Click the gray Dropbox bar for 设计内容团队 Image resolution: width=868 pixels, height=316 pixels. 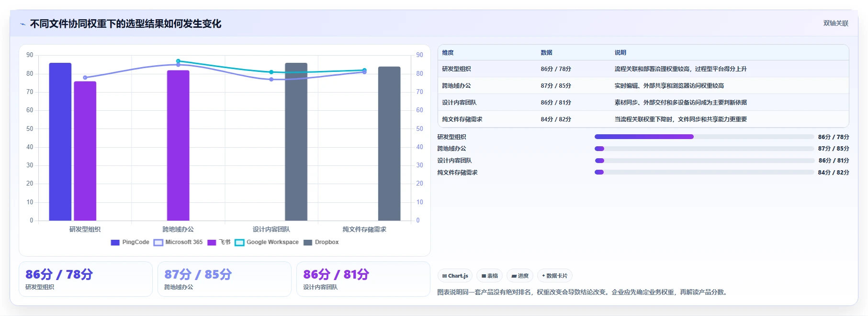click(x=296, y=142)
